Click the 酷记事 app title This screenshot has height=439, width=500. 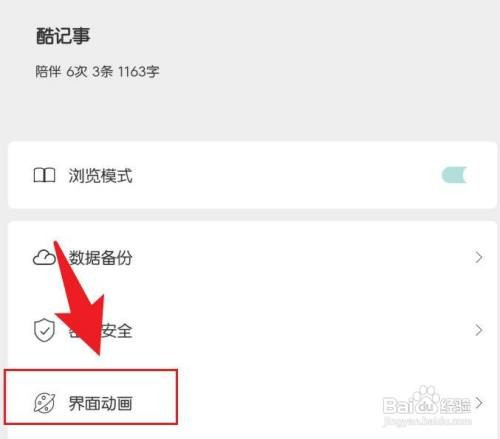click(63, 36)
